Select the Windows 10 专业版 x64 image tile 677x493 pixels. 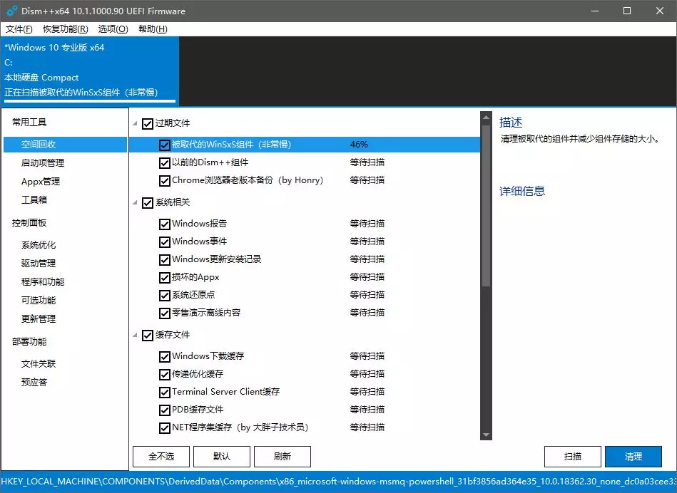click(x=89, y=71)
